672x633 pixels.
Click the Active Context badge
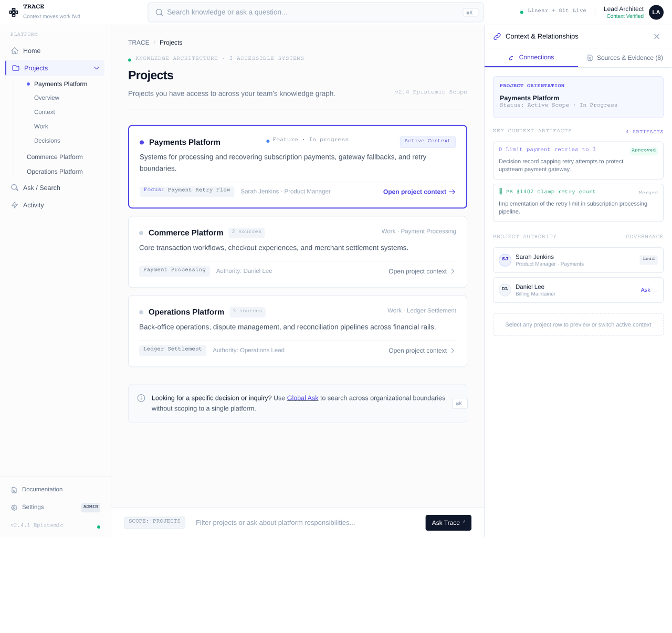point(427,142)
